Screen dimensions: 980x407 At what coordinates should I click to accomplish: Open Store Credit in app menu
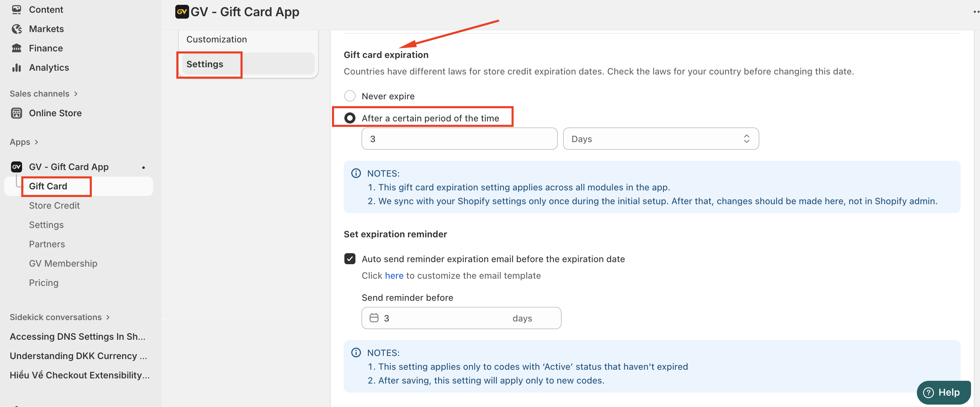point(54,206)
